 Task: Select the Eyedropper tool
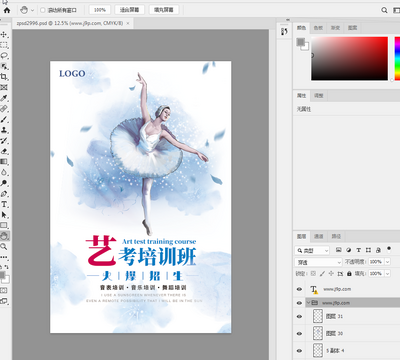[x=4, y=98]
